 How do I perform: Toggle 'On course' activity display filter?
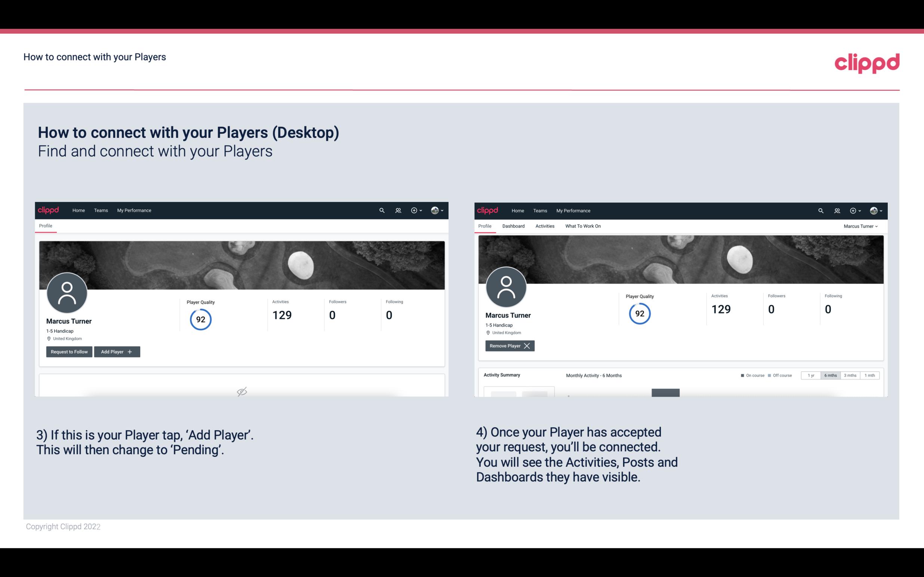pyautogui.click(x=750, y=375)
